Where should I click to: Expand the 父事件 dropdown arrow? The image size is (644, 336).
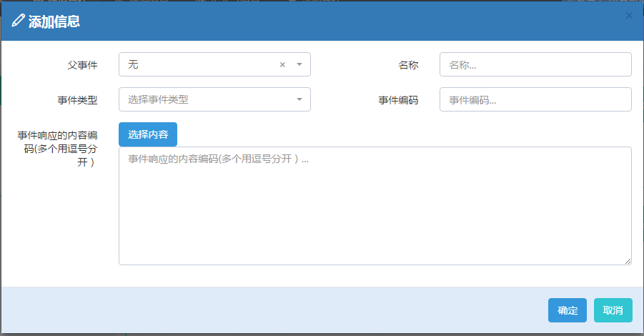click(x=299, y=64)
